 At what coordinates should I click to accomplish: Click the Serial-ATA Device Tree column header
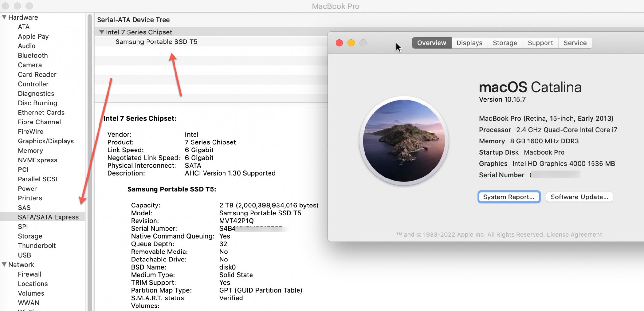tap(133, 20)
